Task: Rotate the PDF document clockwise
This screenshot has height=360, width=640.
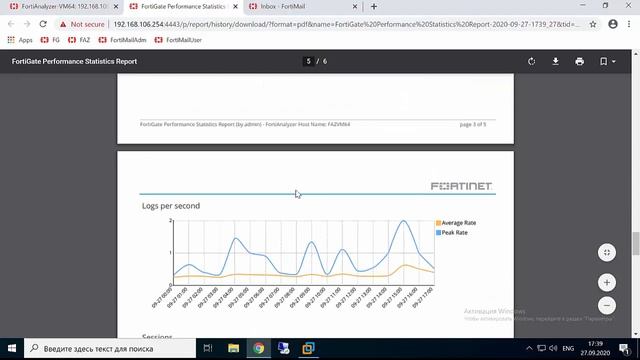Action: [x=531, y=62]
